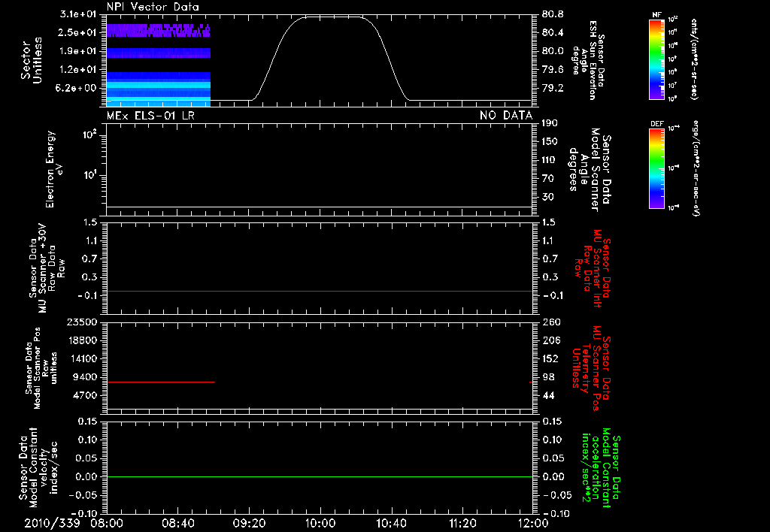The height and width of the screenshot is (532, 770).
Task: Click the "6.2e+00" sector axis value
Action: 77,88
